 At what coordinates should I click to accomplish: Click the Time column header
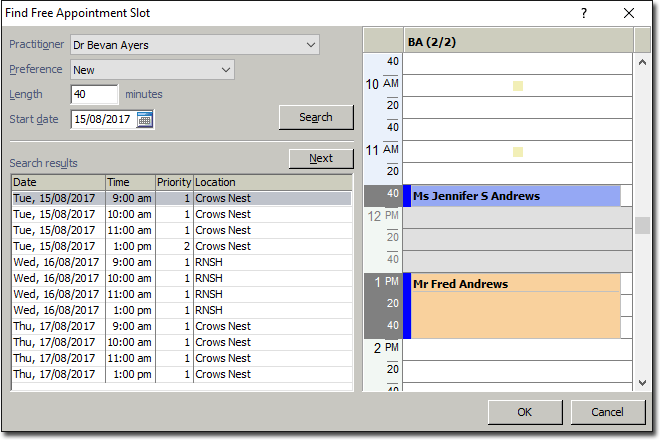[x=130, y=182]
